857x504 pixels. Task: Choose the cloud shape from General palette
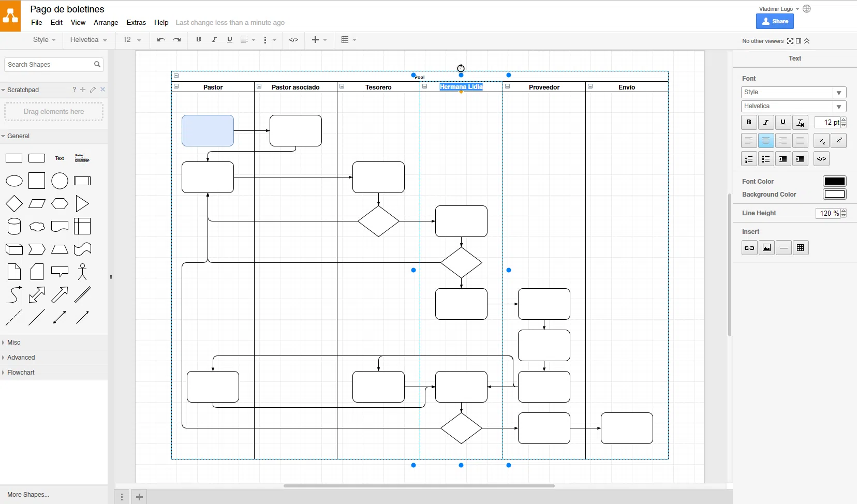tap(37, 227)
